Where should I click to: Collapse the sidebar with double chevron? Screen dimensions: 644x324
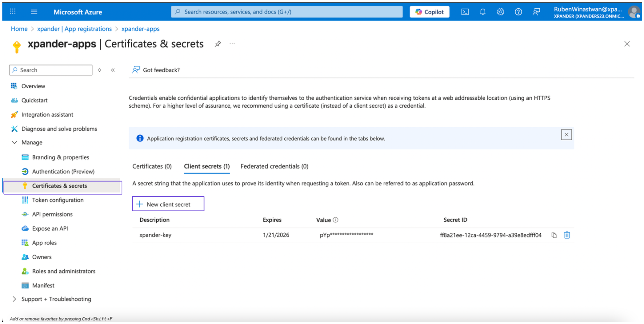coord(113,70)
